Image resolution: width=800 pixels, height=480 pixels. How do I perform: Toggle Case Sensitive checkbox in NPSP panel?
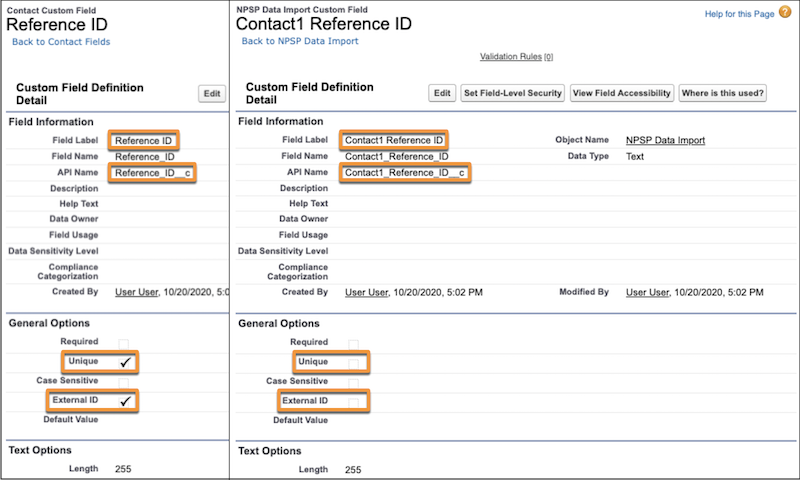353,383
